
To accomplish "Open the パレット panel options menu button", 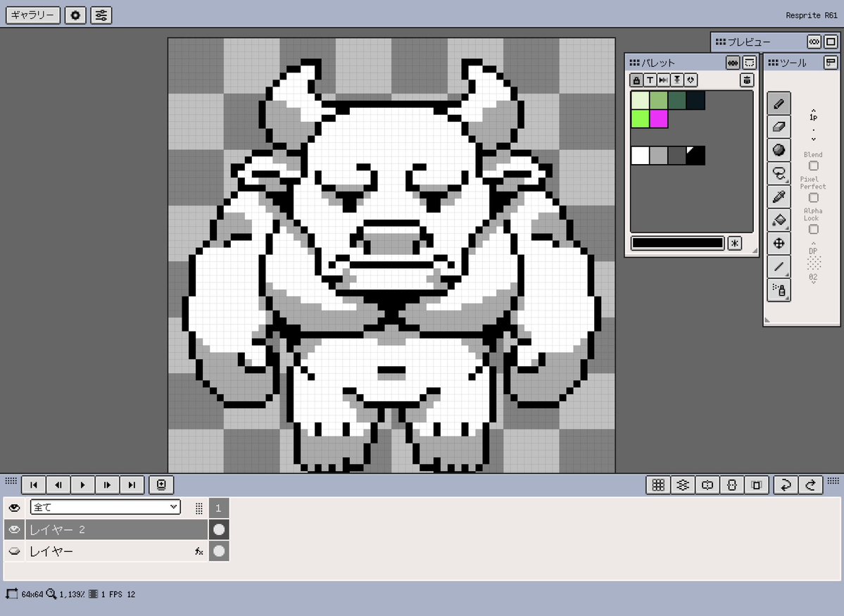I will coord(749,63).
